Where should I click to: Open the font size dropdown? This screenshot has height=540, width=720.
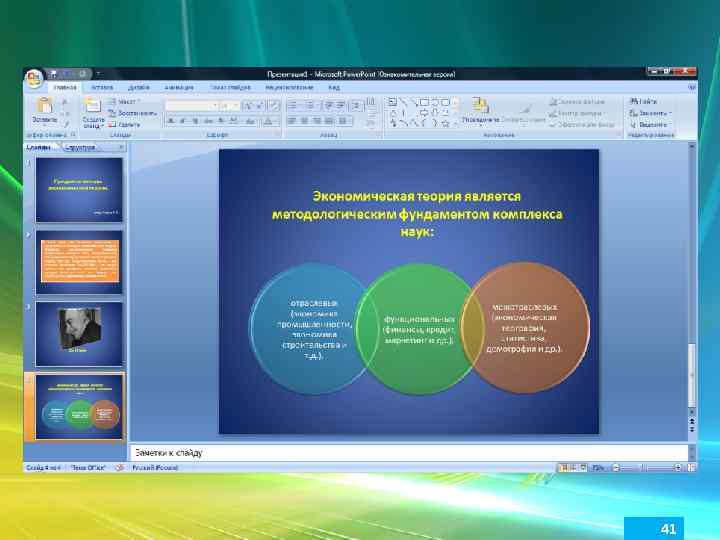[x=236, y=106]
